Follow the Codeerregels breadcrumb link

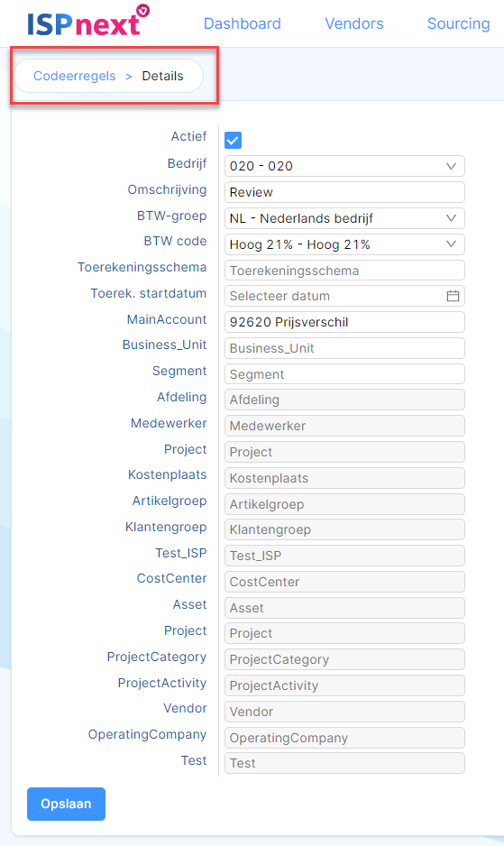point(75,76)
